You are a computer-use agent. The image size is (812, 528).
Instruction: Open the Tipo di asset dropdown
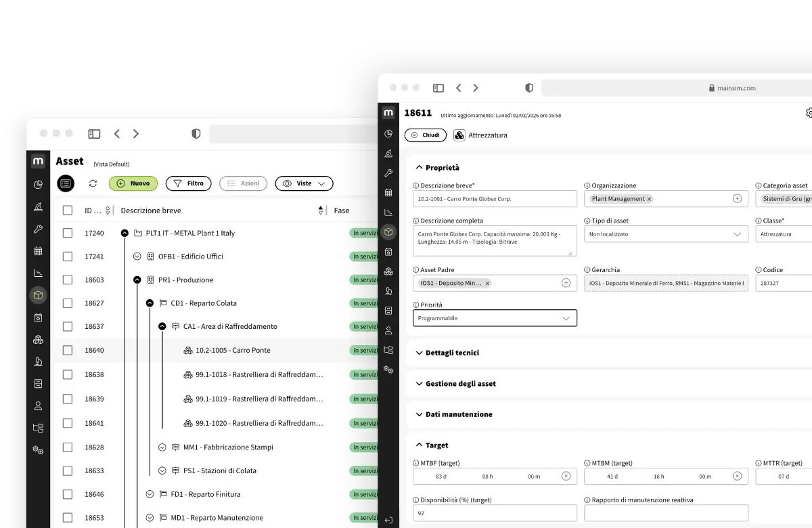[x=666, y=234]
